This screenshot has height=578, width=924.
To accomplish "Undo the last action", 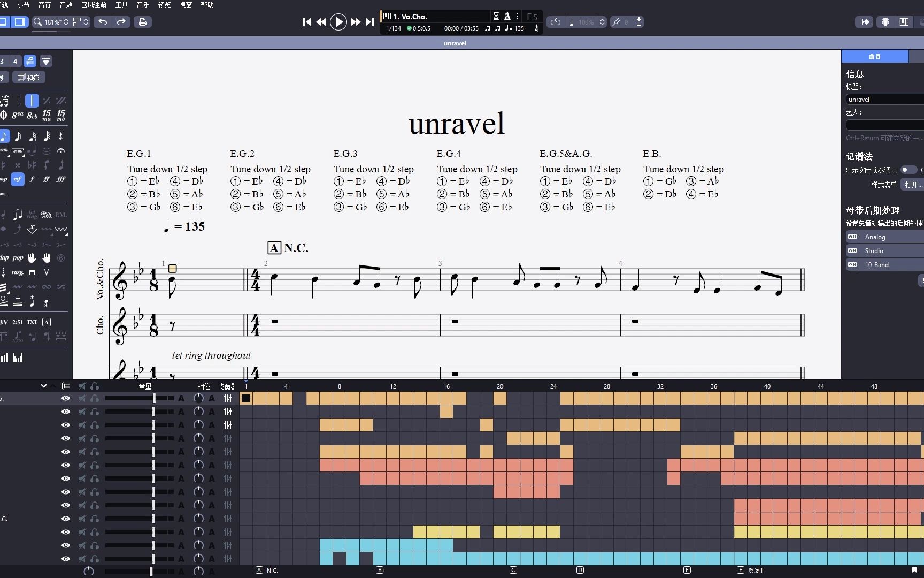I will [x=103, y=22].
